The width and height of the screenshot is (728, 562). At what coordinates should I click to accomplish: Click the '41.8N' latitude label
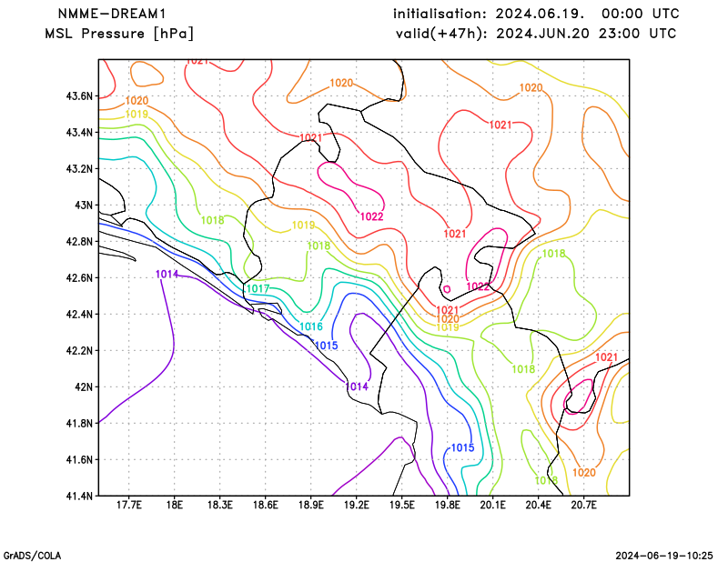click(79, 423)
